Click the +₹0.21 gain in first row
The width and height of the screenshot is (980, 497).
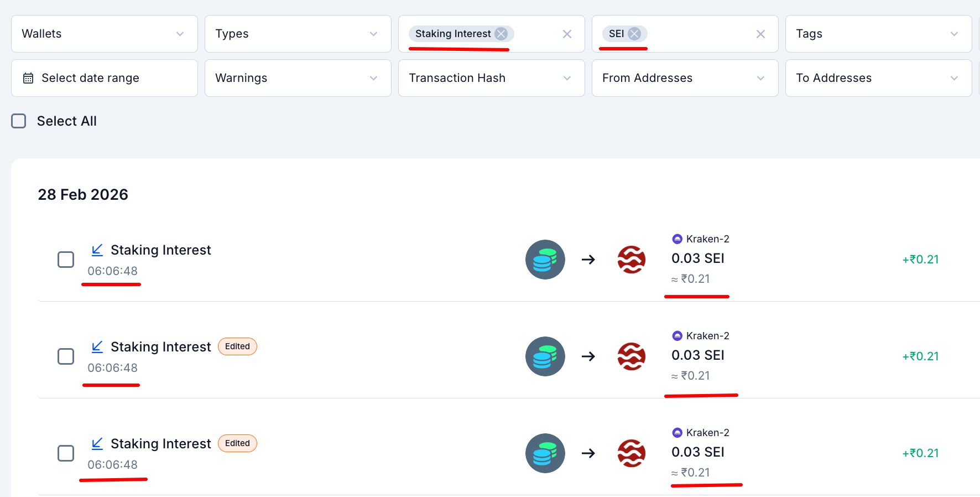click(x=921, y=260)
